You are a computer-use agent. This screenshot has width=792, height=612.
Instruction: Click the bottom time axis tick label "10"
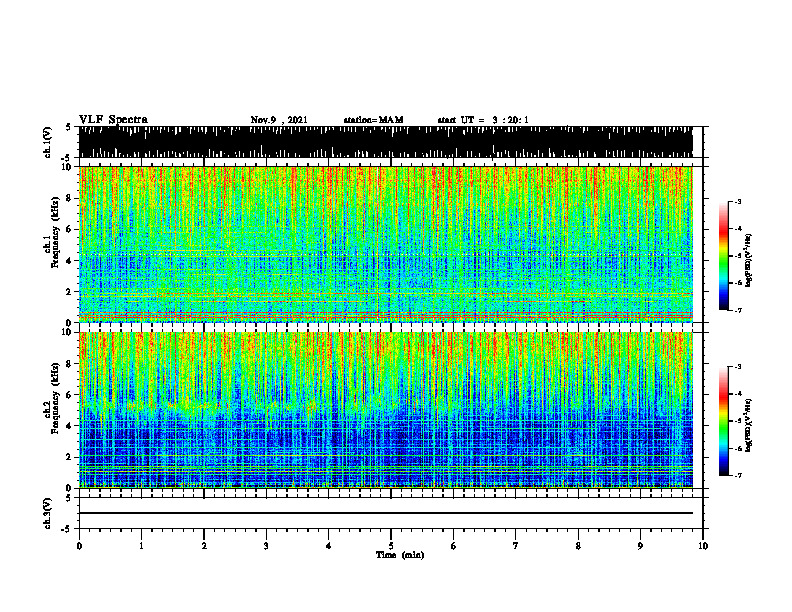703,546
